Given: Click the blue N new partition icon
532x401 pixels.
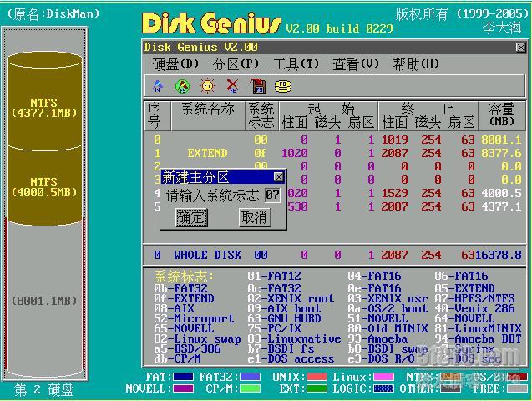Looking at the screenshot, I should click(x=158, y=85).
